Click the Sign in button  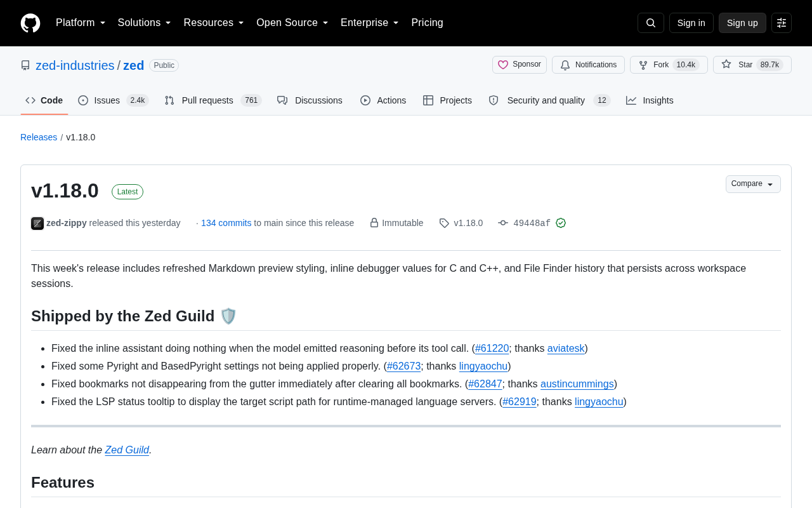(x=691, y=23)
